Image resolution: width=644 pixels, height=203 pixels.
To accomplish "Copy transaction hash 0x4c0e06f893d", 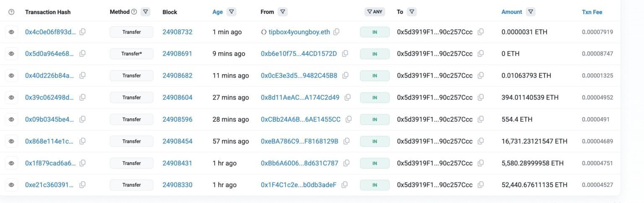I will pyautogui.click(x=83, y=32).
